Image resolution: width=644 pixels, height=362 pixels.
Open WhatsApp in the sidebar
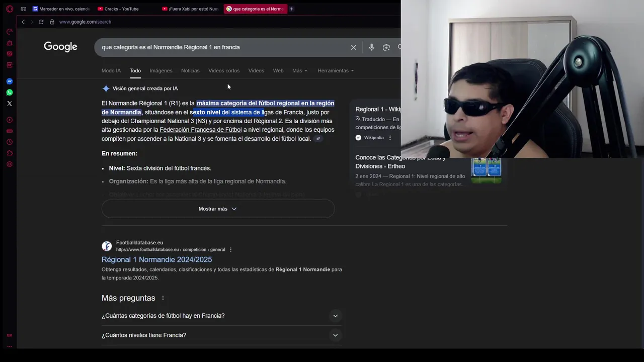(x=10, y=93)
